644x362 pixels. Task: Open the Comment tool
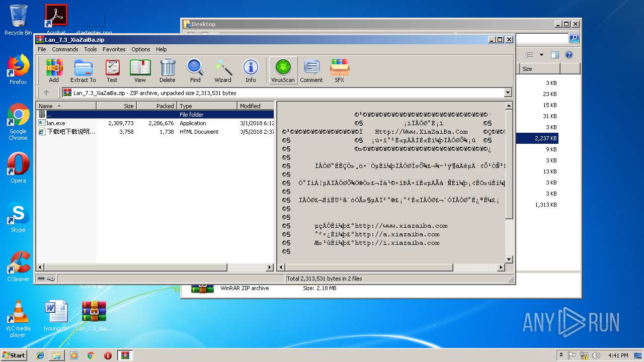311,70
